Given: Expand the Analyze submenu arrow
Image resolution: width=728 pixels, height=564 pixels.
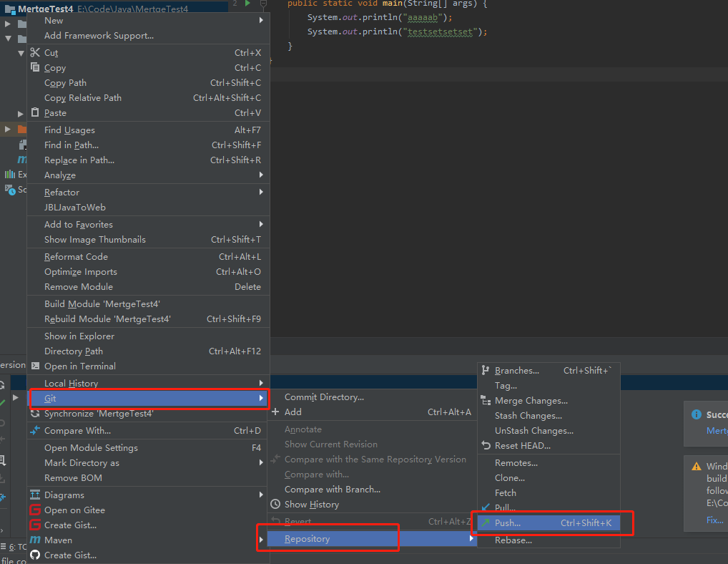Looking at the screenshot, I should pyautogui.click(x=262, y=175).
